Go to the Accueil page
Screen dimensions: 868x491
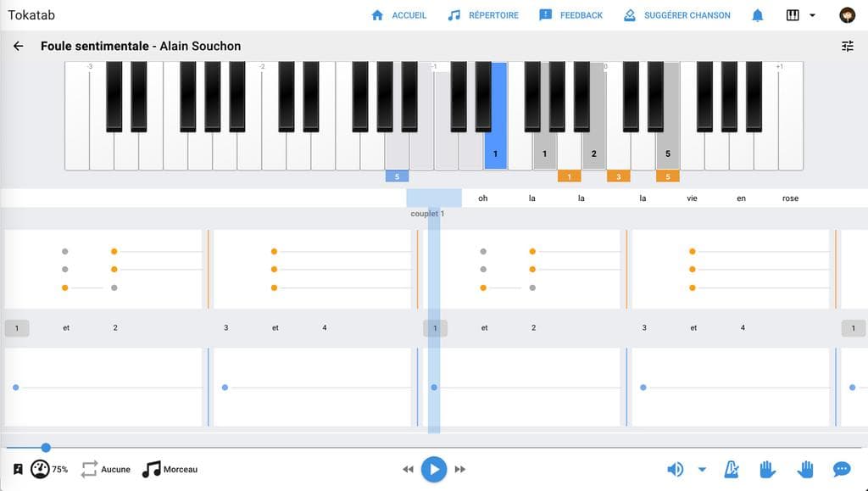click(398, 15)
